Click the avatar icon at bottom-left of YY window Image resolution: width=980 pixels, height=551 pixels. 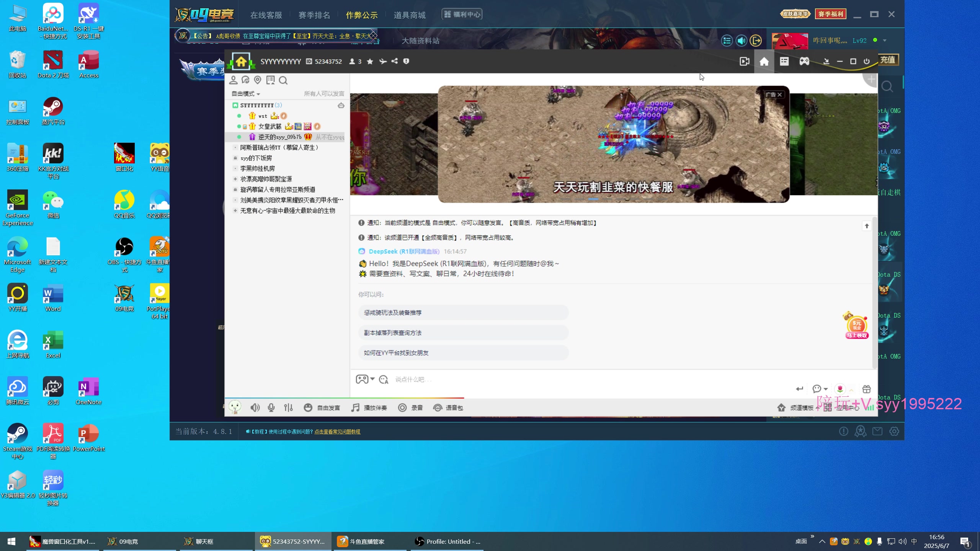(x=235, y=407)
